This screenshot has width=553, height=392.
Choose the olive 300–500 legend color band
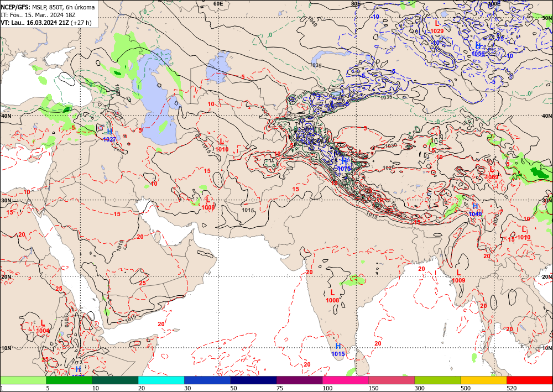point(437,380)
